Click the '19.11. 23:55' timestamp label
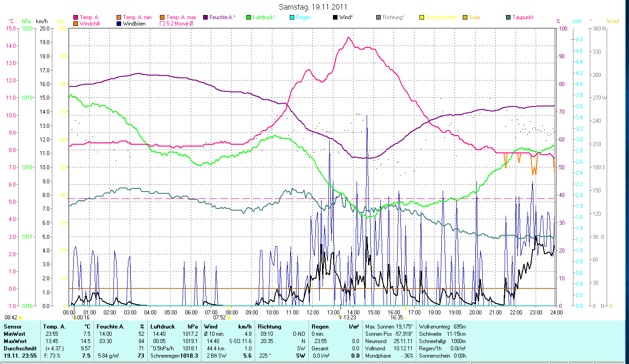629x364 pixels. click(20, 356)
